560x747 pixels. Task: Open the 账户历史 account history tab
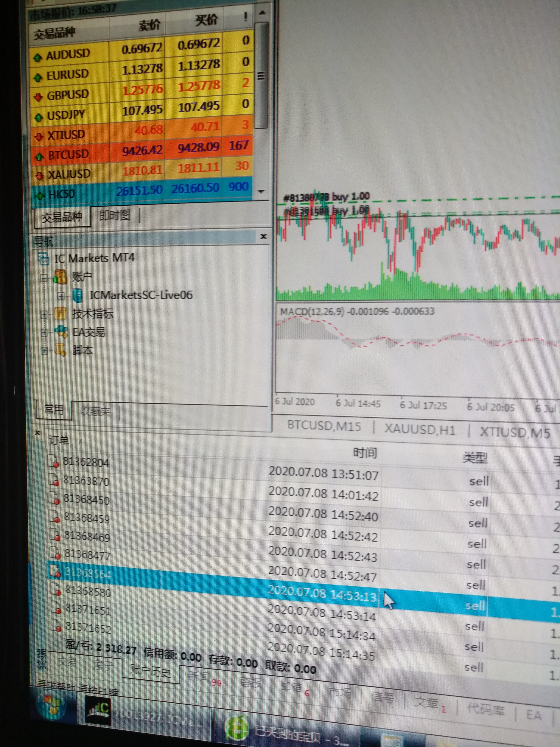[151, 672]
